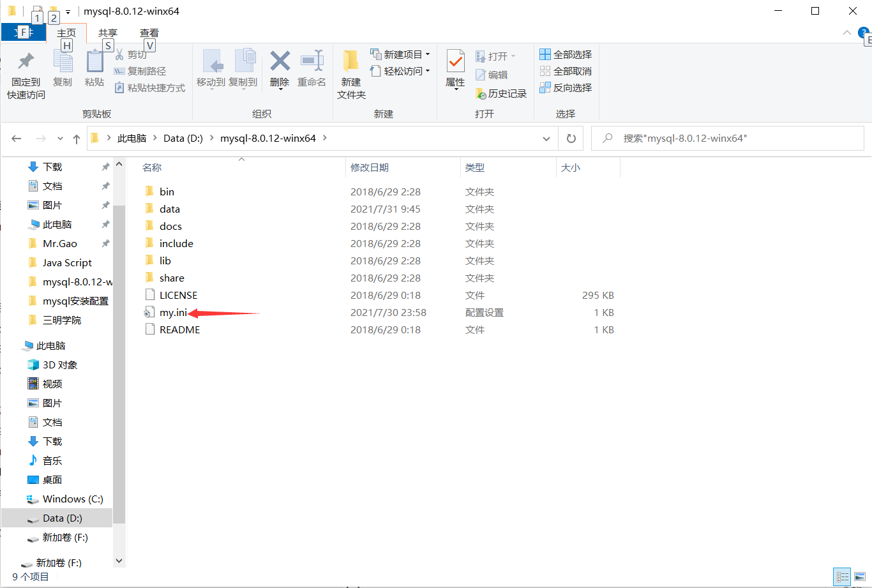Screen dimensions: 872x588
Task: Click the Pin to Quick Access icon
Action: coord(26,61)
